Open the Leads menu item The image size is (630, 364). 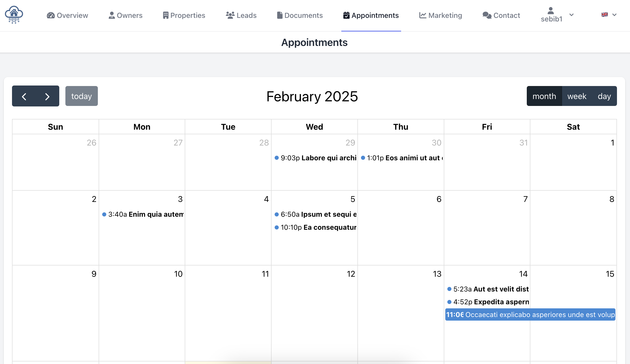[241, 15]
